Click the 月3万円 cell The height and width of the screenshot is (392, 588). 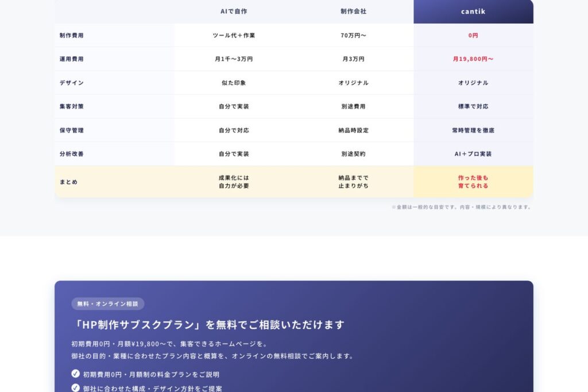[353, 59]
